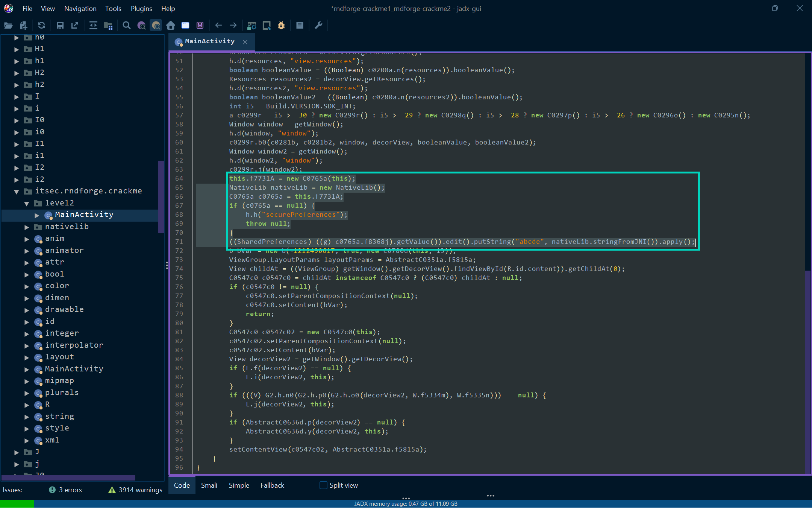Switch to Fallback view tab
This screenshot has height=508, width=812.
[x=272, y=485]
